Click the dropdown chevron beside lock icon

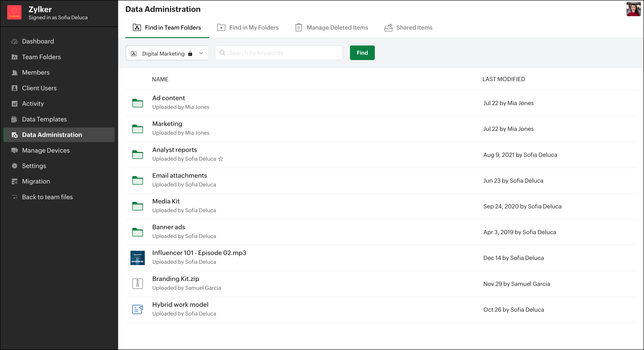201,53
